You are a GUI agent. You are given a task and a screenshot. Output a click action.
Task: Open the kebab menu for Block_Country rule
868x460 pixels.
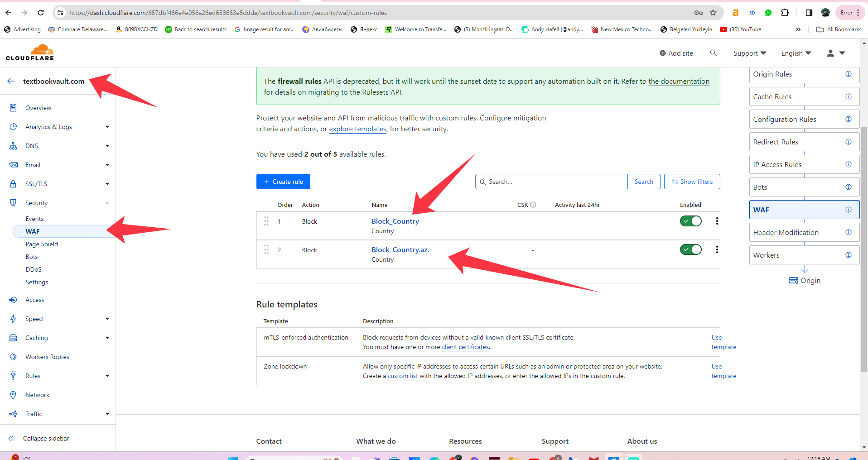[717, 221]
